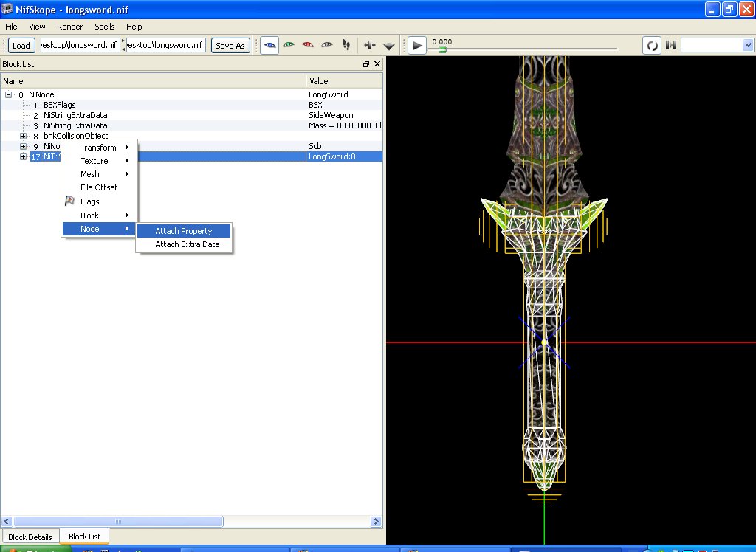Click the Save As button
756x552 pixels.
click(230, 45)
